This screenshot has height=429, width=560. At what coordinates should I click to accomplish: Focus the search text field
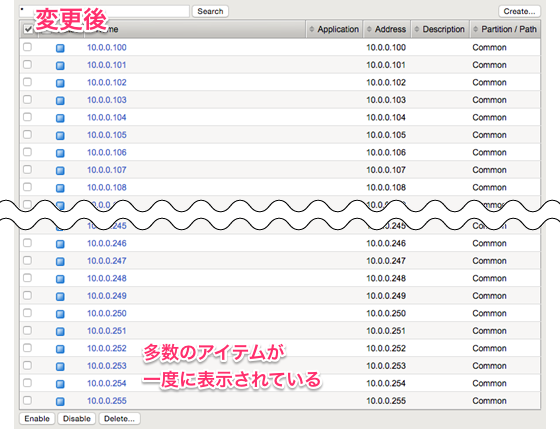104,11
